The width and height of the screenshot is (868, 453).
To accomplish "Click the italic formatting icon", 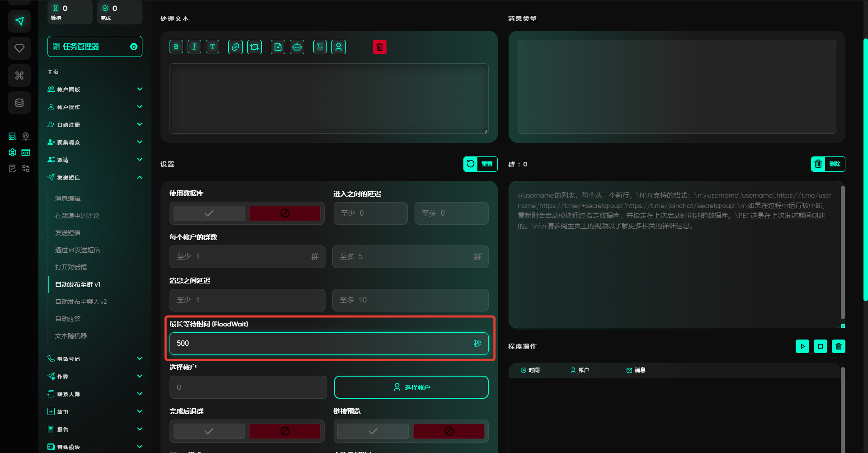I will point(194,47).
